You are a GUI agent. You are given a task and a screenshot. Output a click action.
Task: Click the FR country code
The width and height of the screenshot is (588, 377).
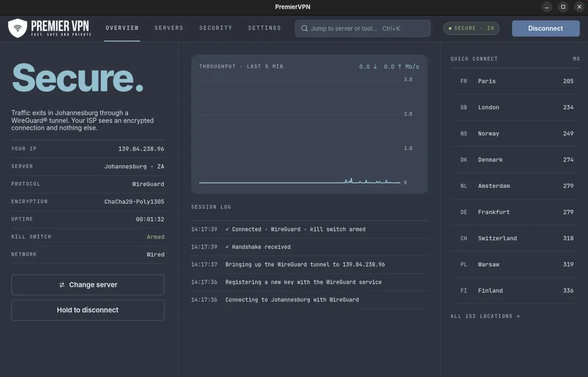point(464,81)
